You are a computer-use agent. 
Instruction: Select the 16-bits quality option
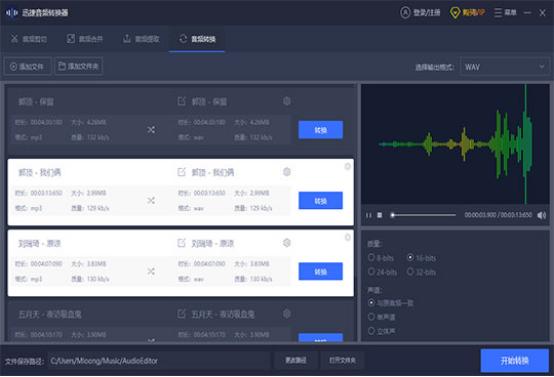tap(422, 258)
